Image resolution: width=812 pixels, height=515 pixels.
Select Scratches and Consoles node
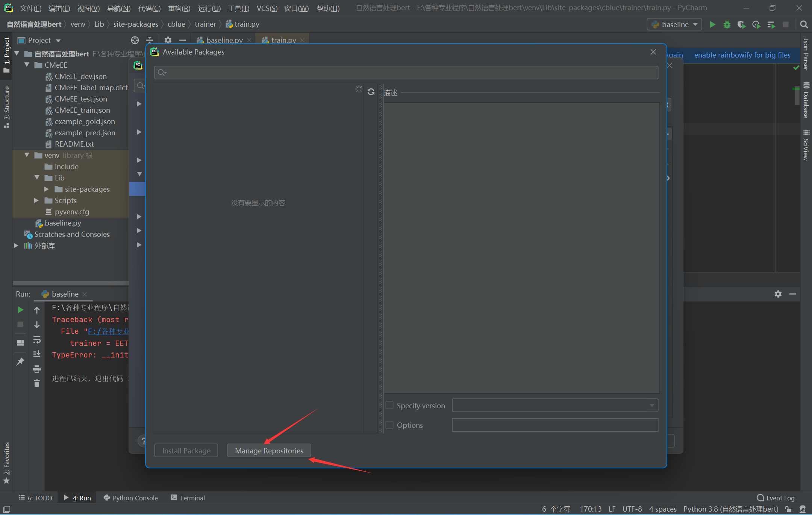point(72,234)
